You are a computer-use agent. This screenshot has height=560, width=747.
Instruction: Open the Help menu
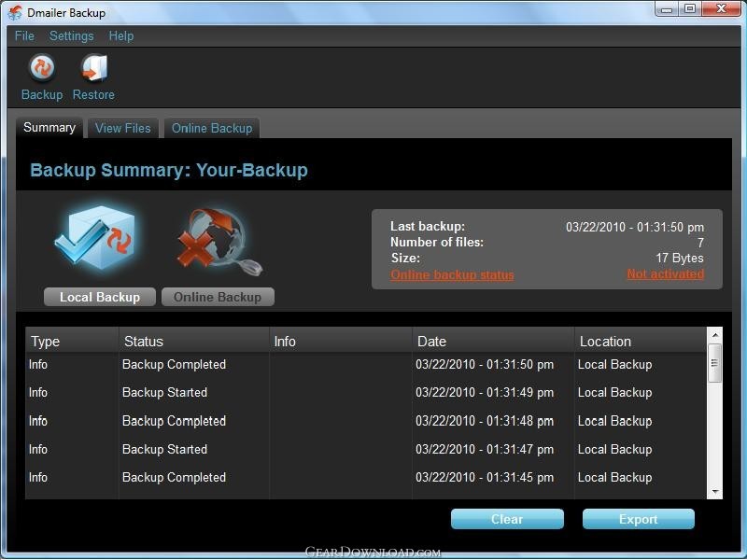click(121, 35)
